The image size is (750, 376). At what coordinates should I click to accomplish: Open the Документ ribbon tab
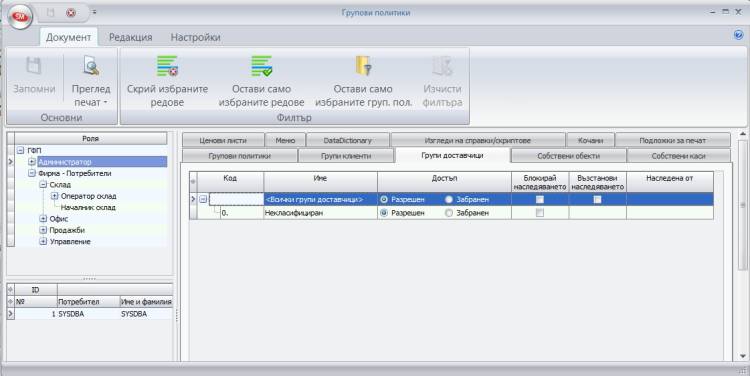pos(68,37)
